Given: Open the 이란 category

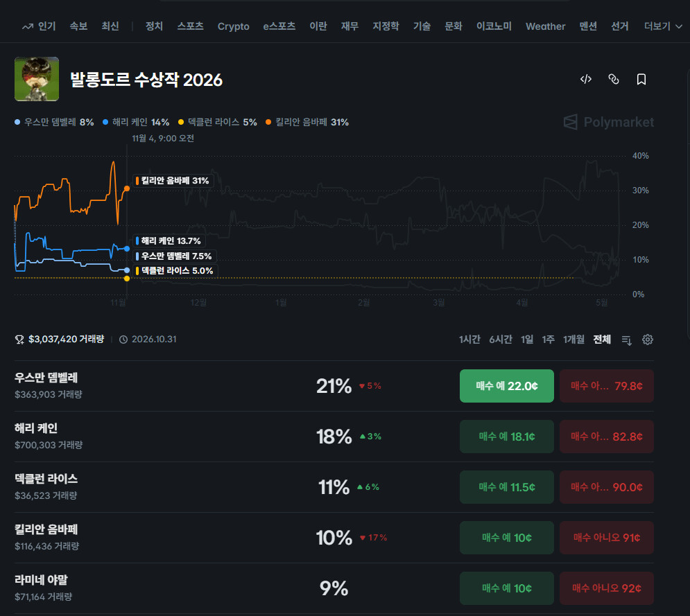Looking at the screenshot, I should [x=318, y=26].
